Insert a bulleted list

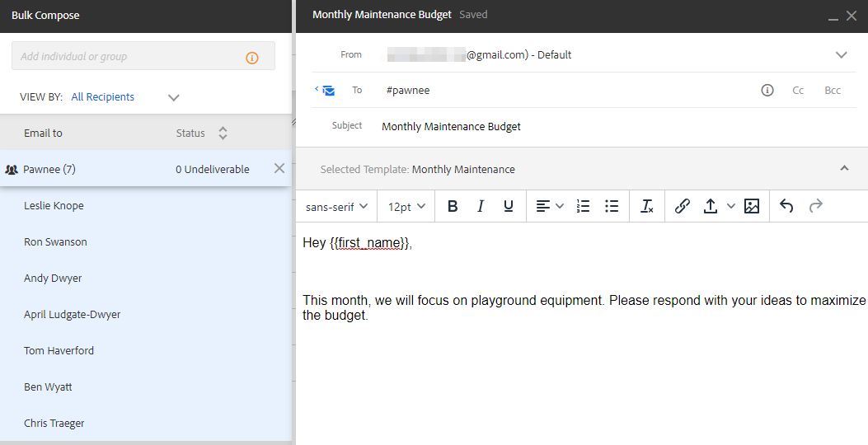click(612, 207)
